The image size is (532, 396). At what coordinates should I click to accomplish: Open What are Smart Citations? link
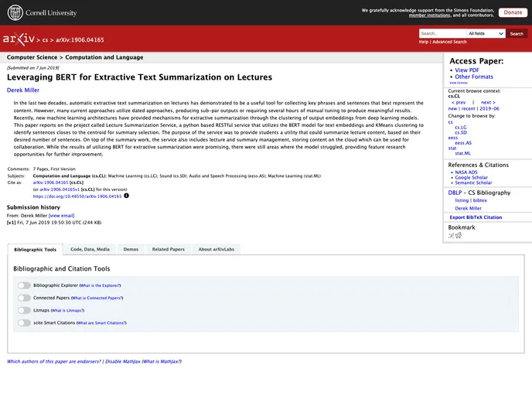(x=101, y=323)
